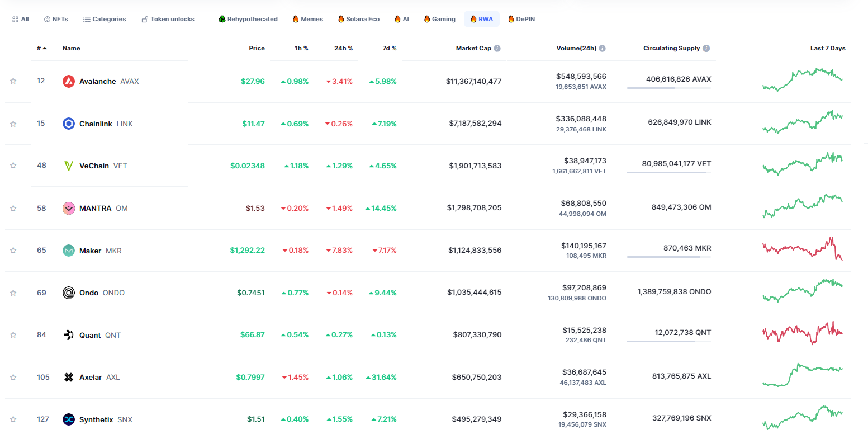
Task: Click the Synthetix coin logo
Action: 69,419
